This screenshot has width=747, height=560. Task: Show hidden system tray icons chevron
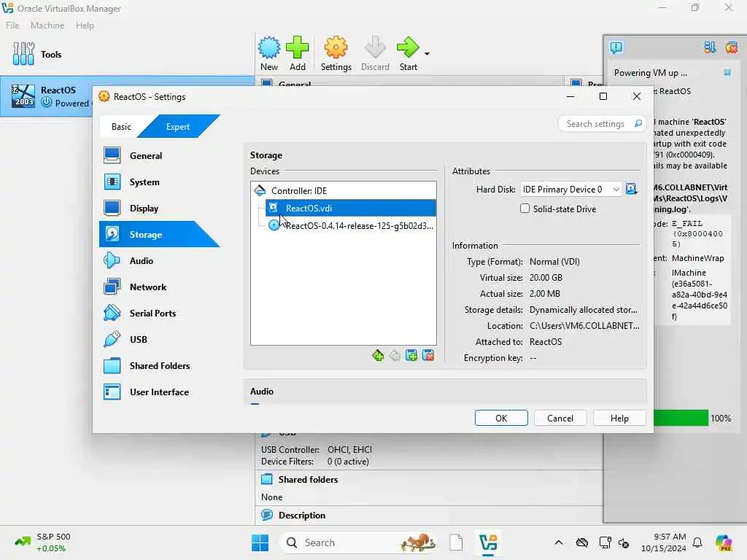coord(559,542)
